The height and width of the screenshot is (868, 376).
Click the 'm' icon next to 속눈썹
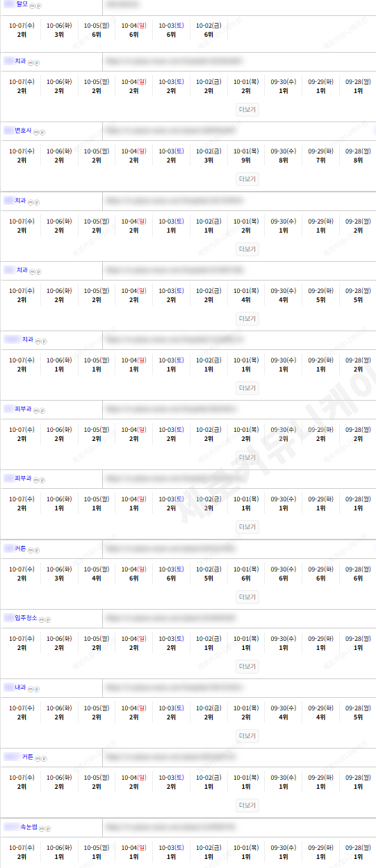(x=42, y=828)
